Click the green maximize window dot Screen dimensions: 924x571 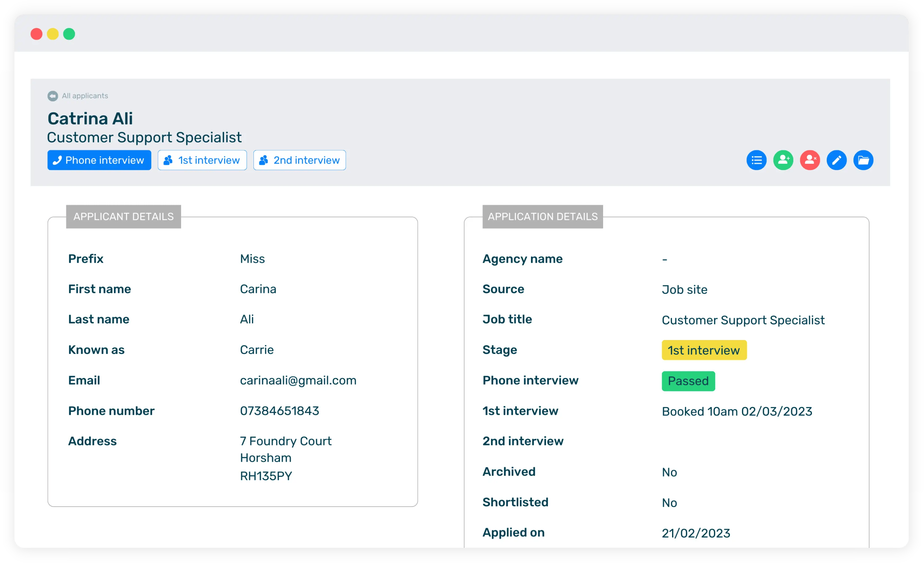pyautogui.click(x=69, y=34)
